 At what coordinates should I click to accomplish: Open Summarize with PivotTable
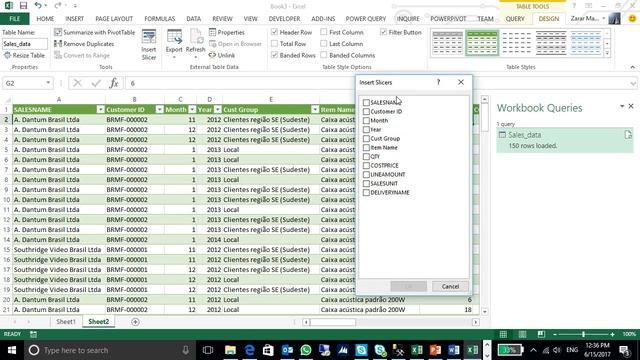point(95,32)
